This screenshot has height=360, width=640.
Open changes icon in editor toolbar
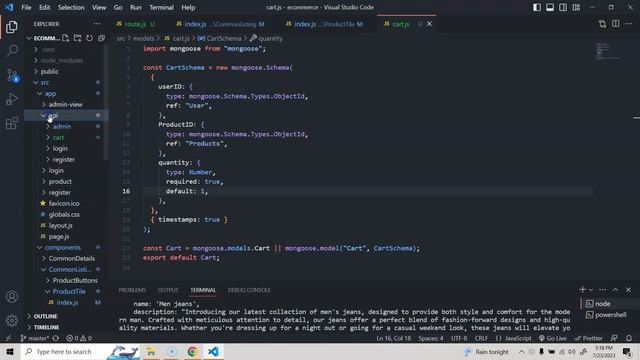[602, 24]
